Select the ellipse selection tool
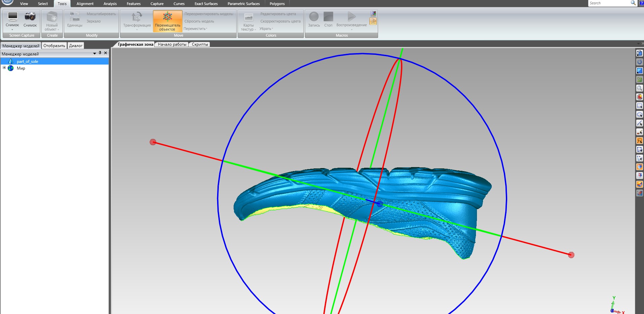The width and height of the screenshot is (644, 314). point(639,114)
